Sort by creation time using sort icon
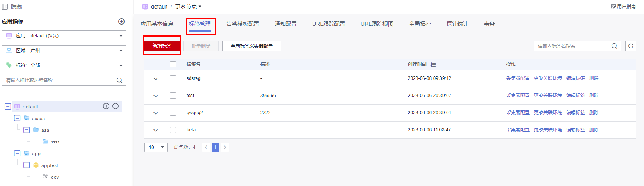The width and height of the screenshot is (644, 186). coord(433,65)
